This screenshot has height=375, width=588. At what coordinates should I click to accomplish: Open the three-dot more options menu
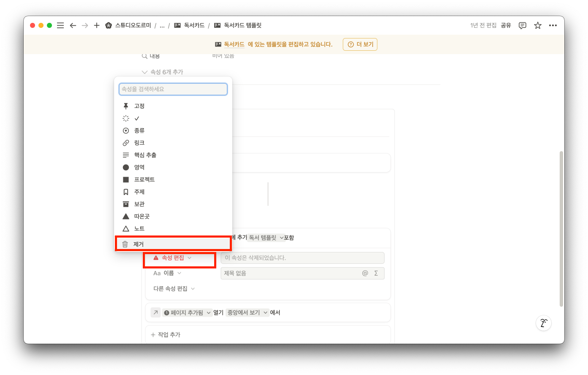coord(553,25)
